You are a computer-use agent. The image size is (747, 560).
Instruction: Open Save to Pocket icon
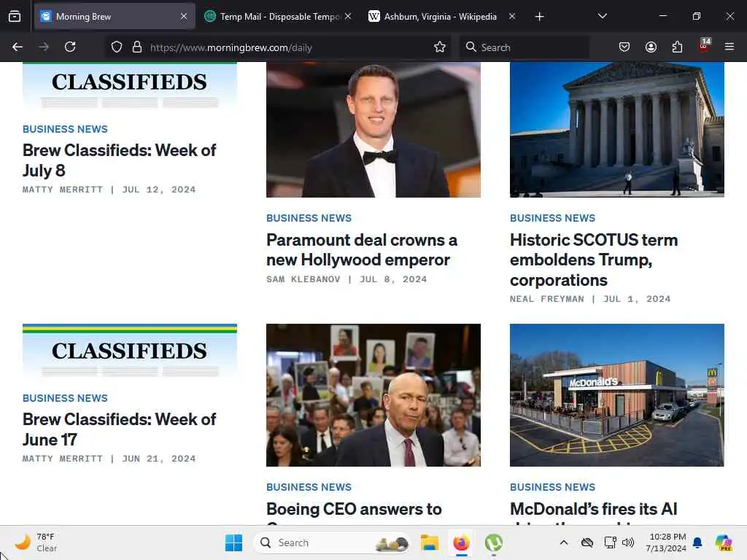point(624,47)
